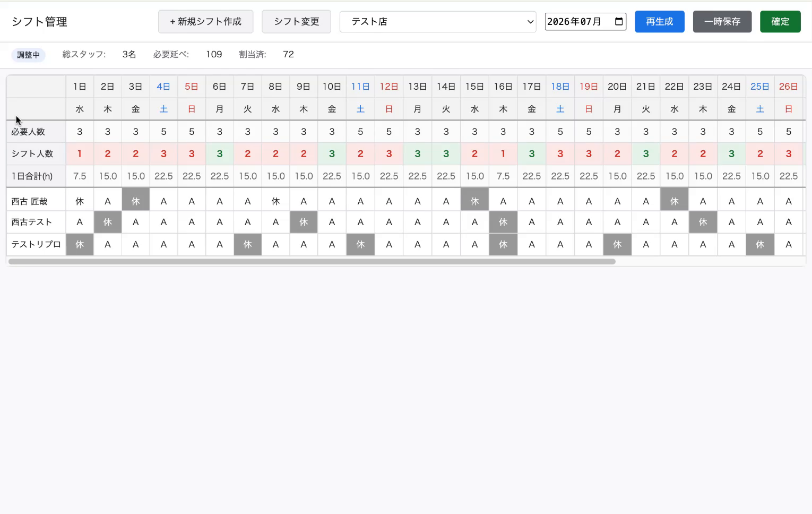Viewport: 812px width, 514px height.
Task: Select 西古 匠哉 休 cell on 22日
Action: 675,201
